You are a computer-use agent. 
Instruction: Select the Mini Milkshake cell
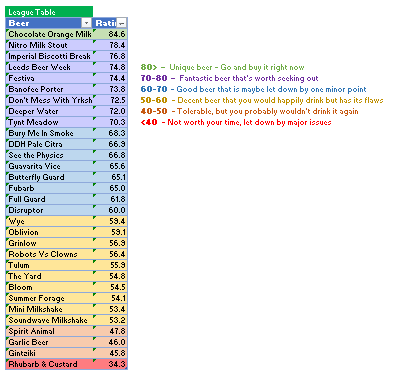pyautogui.click(x=50, y=309)
